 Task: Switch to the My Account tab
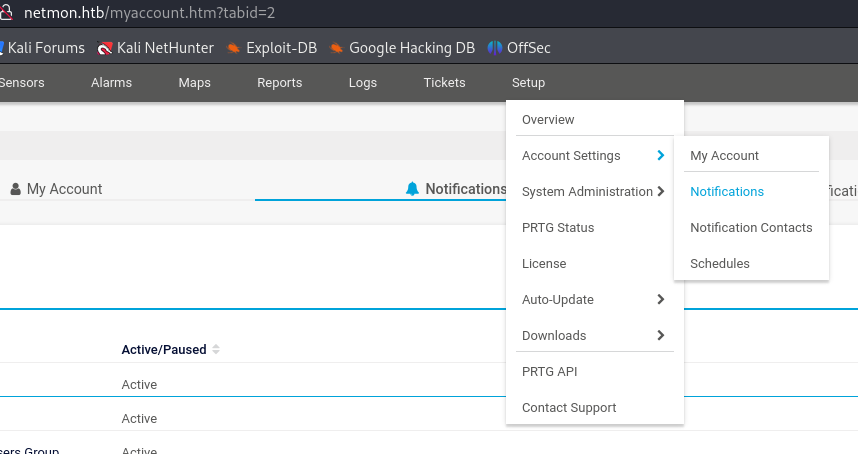[56, 189]
